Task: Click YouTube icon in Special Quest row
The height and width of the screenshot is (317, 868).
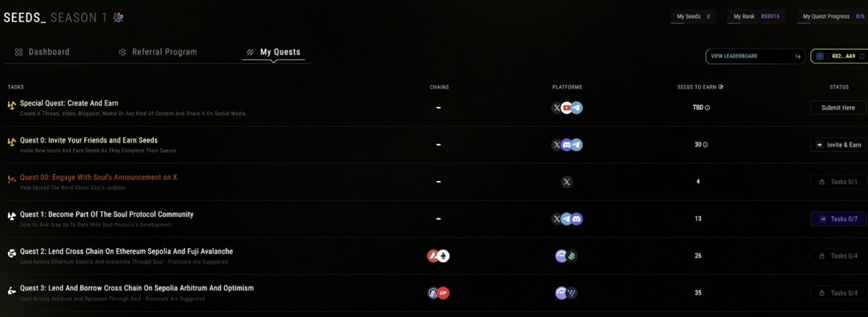Action: (x=567, y=108)
